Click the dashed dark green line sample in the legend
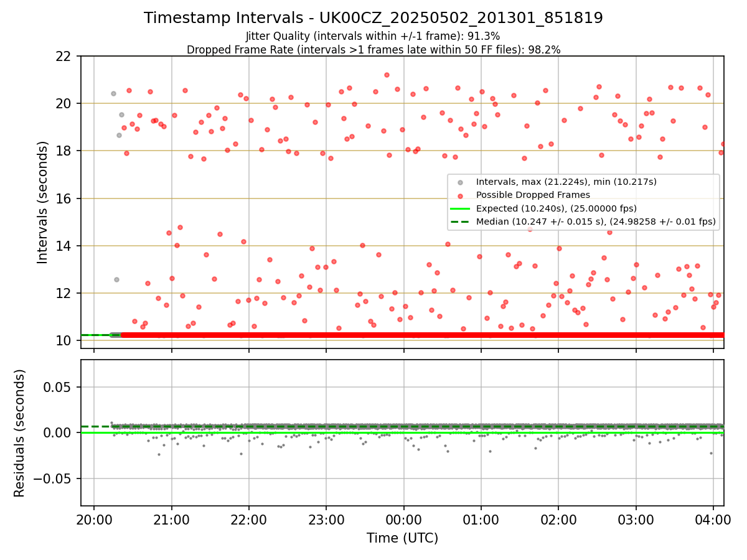Viewport: 747px width, 560px height. pos(460,221)
